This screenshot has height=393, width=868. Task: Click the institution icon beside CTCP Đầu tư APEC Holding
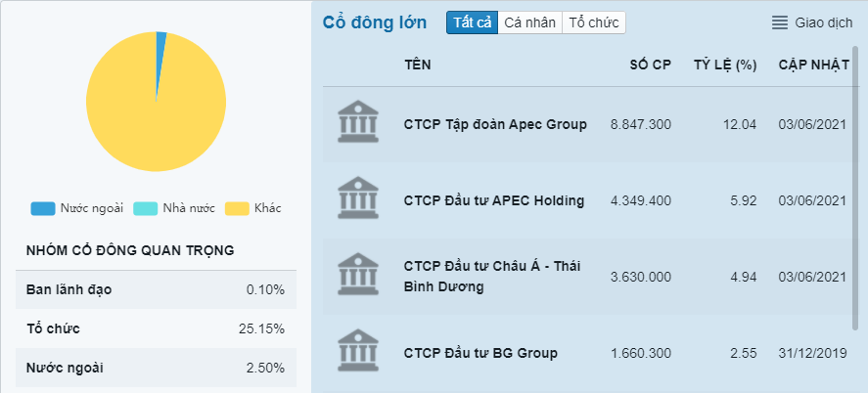tap(357, 198)
